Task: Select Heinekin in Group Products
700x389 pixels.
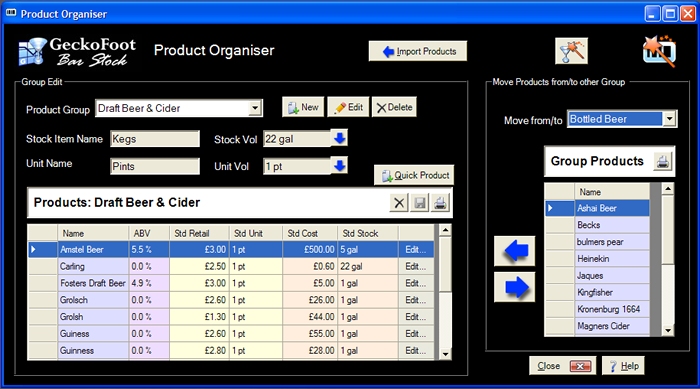Action: [612, 259]
